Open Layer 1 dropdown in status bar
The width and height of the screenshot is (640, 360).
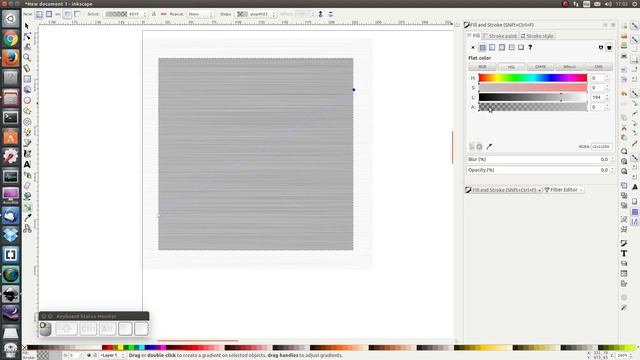[x=113, y=356]
